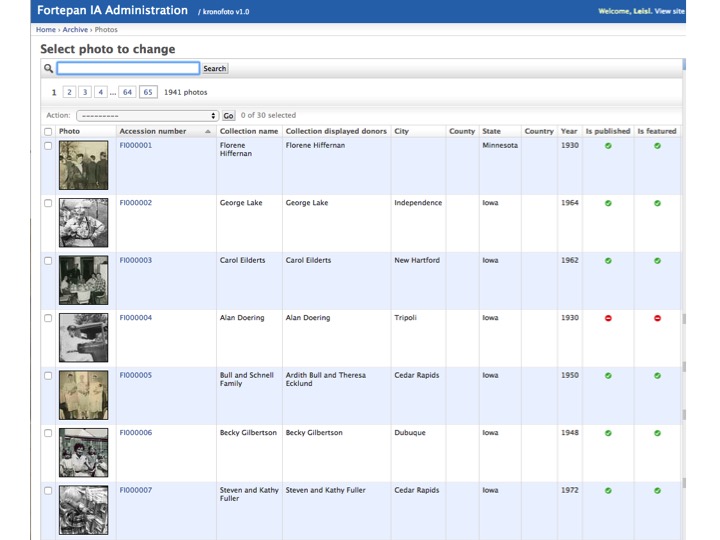Select checkbox for FI000005 photo row
This screenshot has width=720, height=540.
tap(48, 376)
